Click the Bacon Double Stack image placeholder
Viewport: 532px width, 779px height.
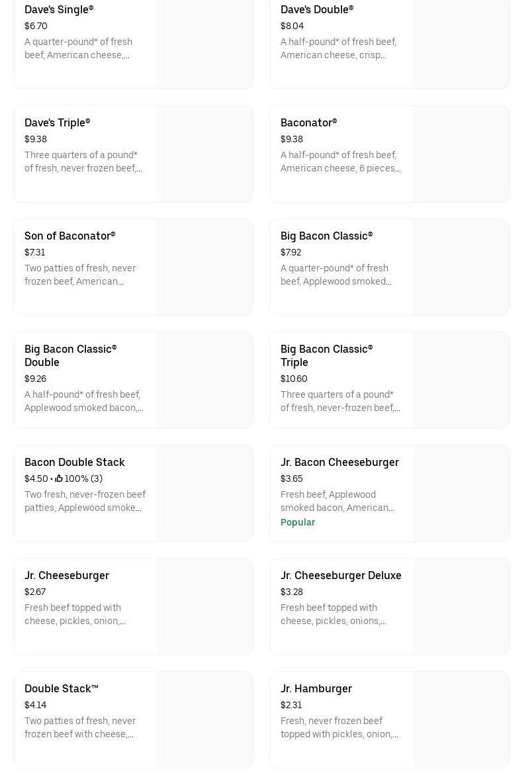204,493
